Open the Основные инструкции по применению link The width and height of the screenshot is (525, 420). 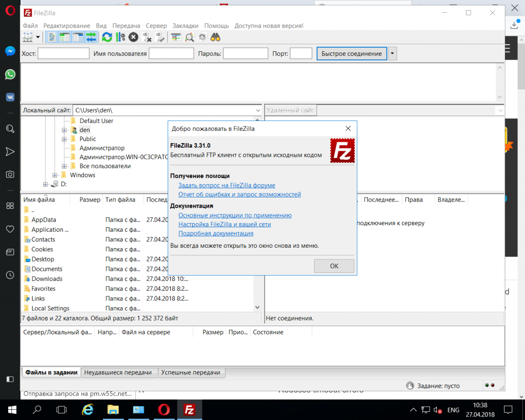click(x=235, y=215)
